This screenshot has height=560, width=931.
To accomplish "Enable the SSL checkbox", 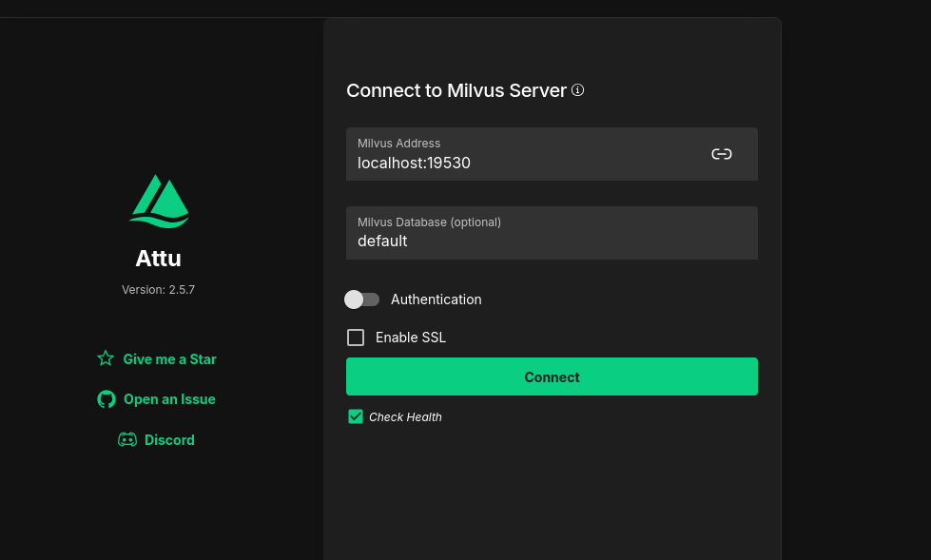I will [x=356, y=338].
